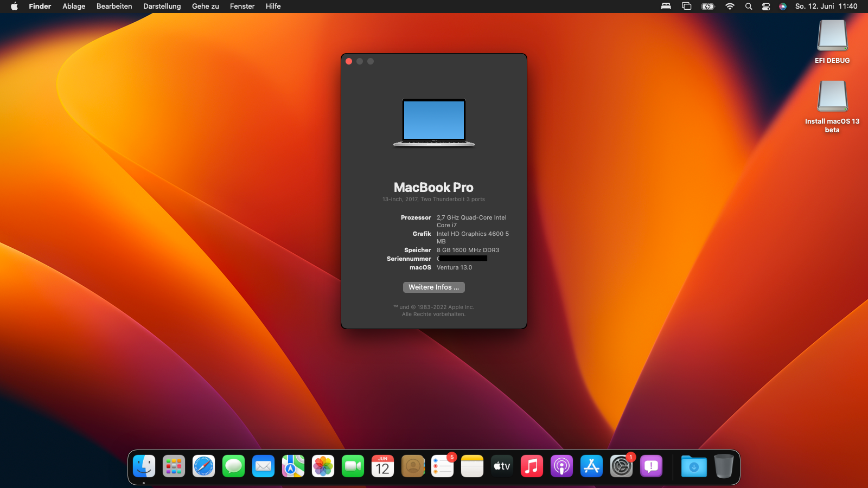Click the Stage Manager menu bar icon
Viewport: 868px width, 488px height.
pyautogui.click(x=686, y=7)
